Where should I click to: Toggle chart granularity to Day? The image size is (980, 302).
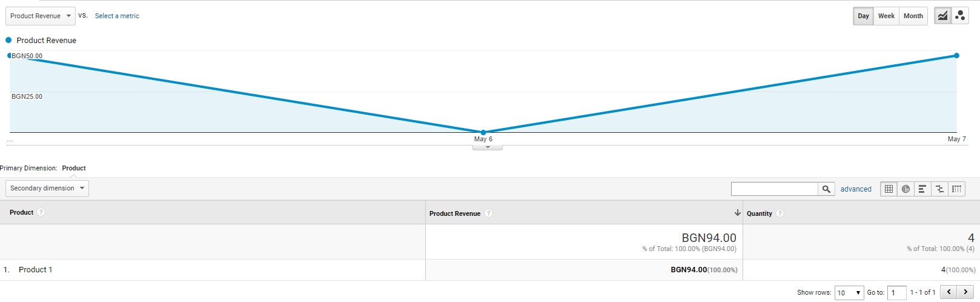click(x=863, y=16)
